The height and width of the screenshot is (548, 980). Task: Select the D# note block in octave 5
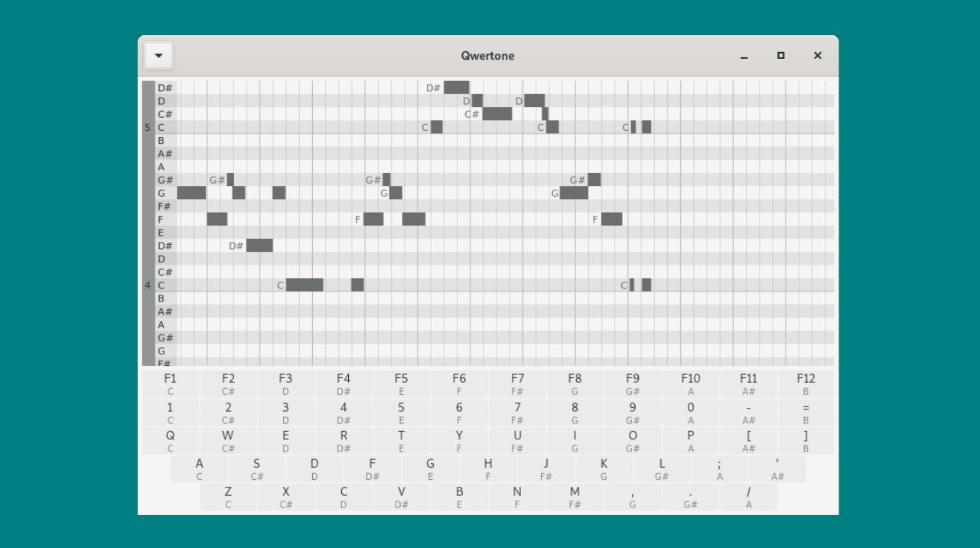[456, 87]
